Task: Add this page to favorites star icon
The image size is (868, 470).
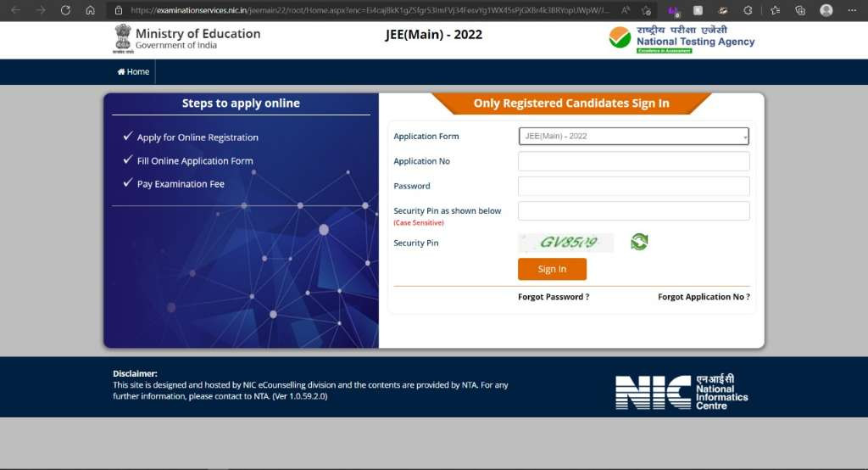Action: pos(646,10)
